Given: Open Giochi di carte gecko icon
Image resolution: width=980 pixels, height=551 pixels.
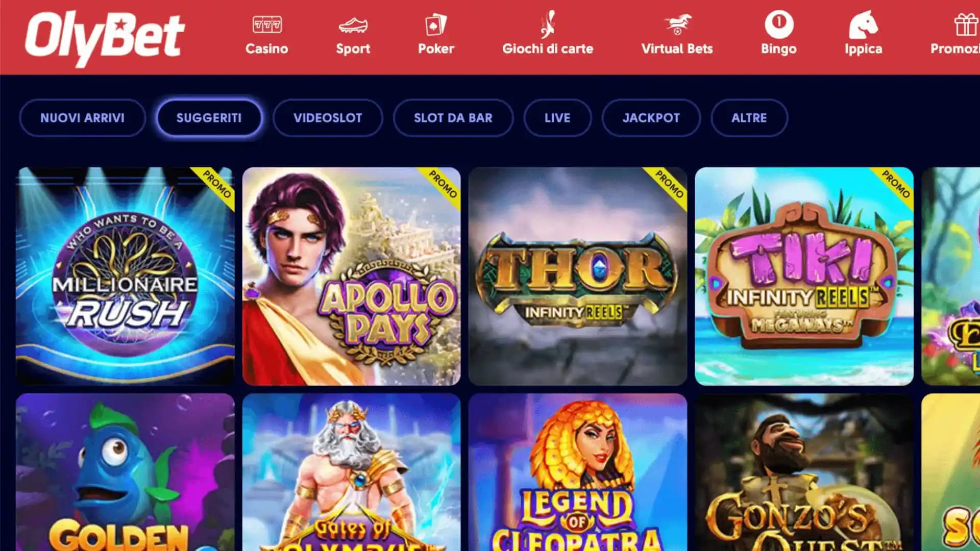Looking at the screenshot, I should tap(548, 24).
